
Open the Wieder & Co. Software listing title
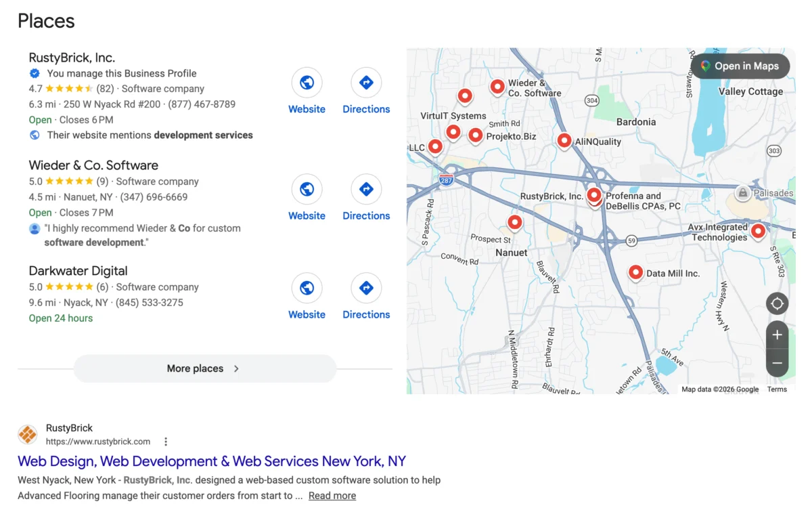(x=93, y=165)
